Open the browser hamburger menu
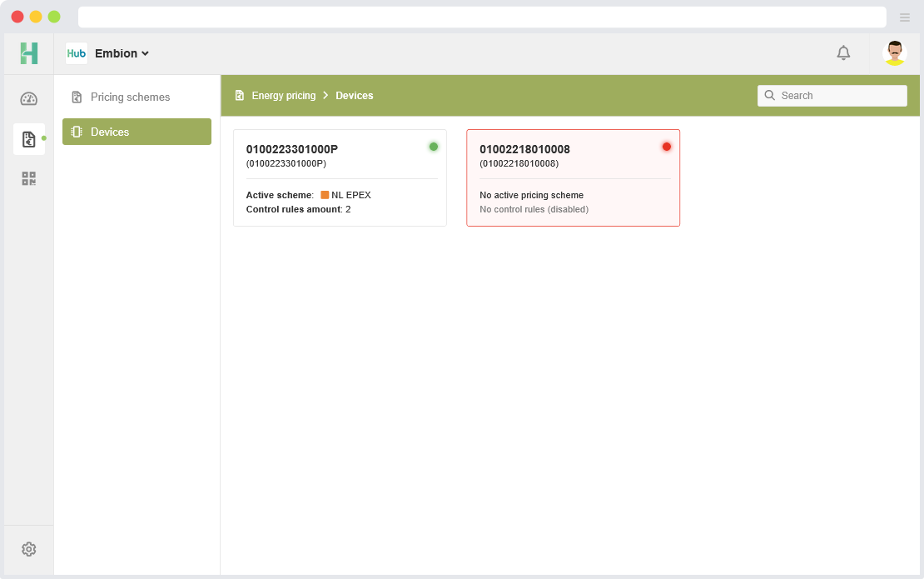 coord(905,17)
